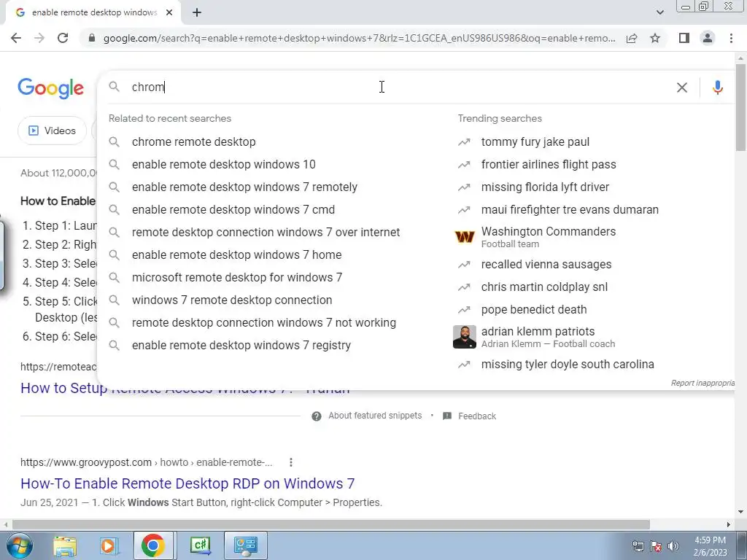Open trending search 'chris martin coldplay snl'
747x560 pixels.
tap(544, 287)
